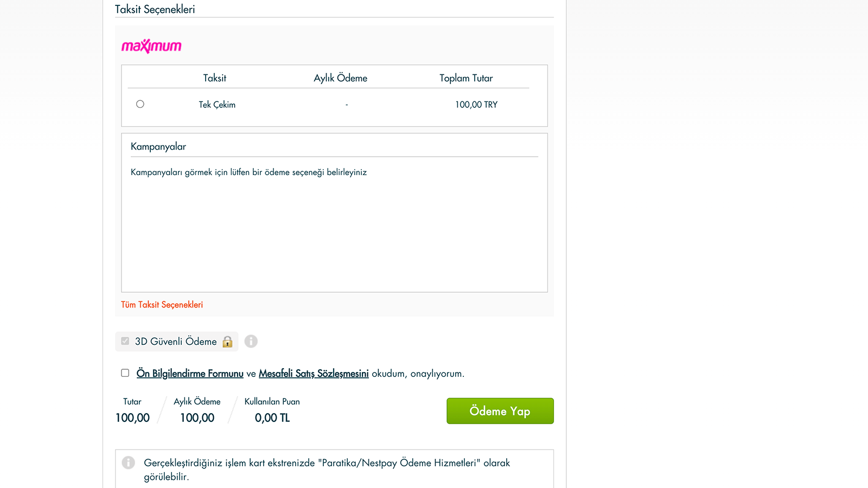
Task: Open the Mesafeli Satış Sözleşmesini link
Action: (x=314, y=374)
